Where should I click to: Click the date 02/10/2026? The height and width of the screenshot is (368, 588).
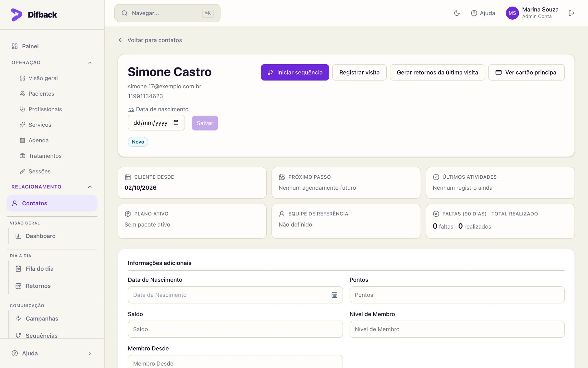[x=140, y=188]
